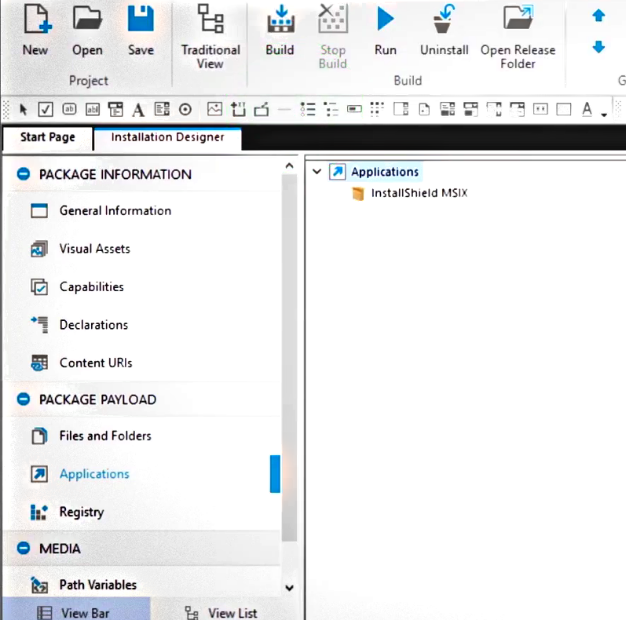Pick the progress bar control tool
Screen dimensions: 626x620
pos(354,109)
